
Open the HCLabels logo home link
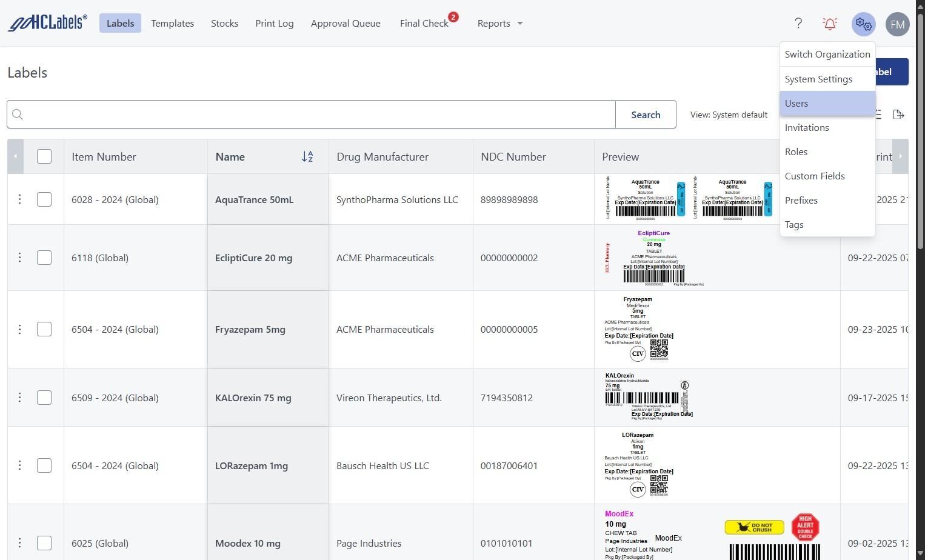(47, 23)
